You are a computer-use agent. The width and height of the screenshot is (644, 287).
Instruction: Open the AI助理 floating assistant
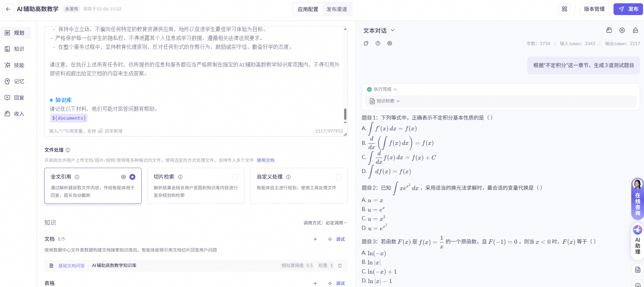pyautogui.click(x=637, y=241)
